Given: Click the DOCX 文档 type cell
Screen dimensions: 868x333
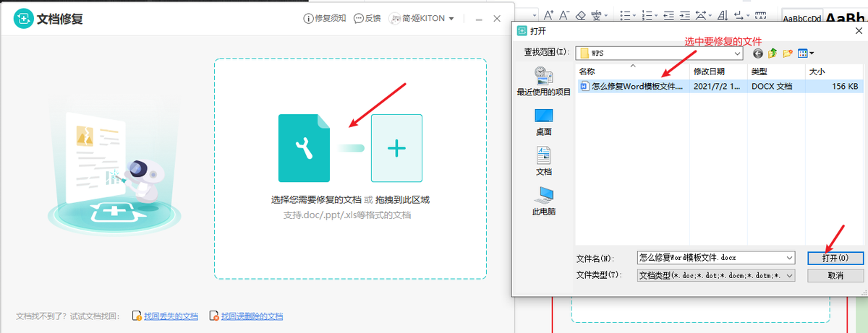Looking at the screenshot, I should (773, 86).
